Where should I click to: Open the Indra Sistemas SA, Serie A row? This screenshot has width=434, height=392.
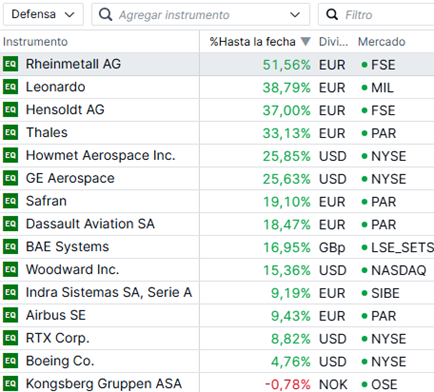point(217,293)
